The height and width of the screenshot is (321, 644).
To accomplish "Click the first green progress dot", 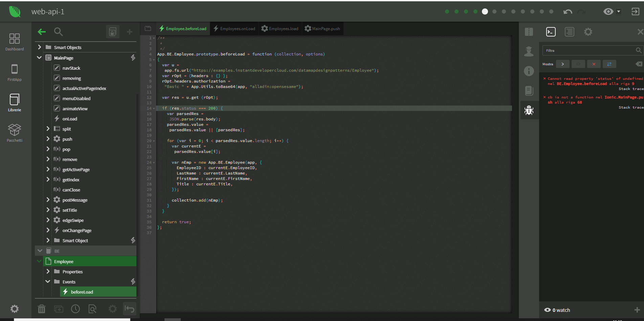I will point(447,12).
